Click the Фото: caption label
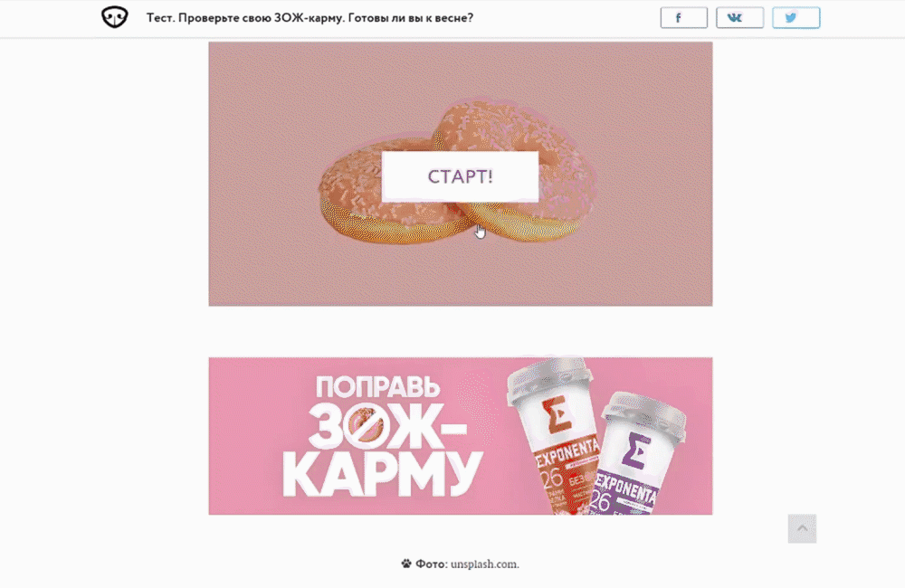This screenshot has width=905, height=588. 432,564
